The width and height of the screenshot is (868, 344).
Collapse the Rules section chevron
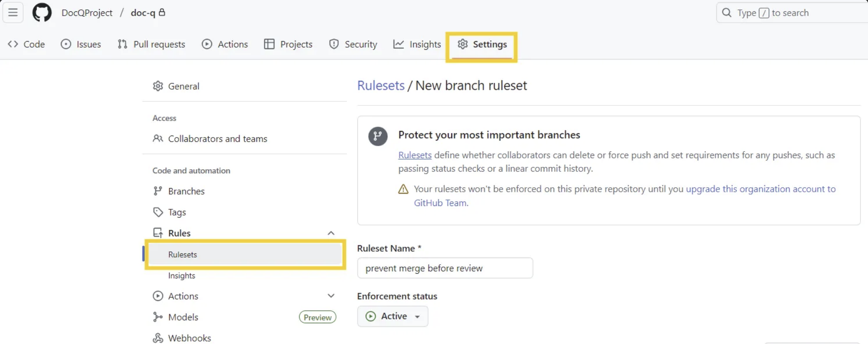[331, 233]
